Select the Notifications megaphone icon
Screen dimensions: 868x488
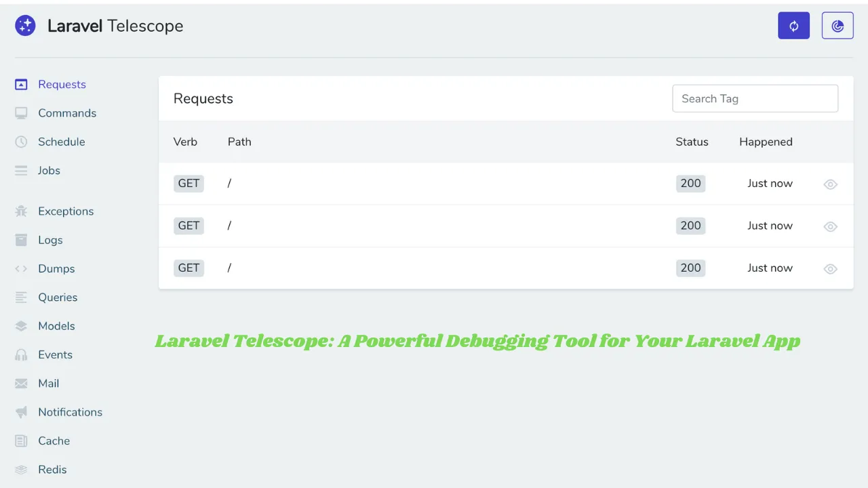(x=20, y=412)
